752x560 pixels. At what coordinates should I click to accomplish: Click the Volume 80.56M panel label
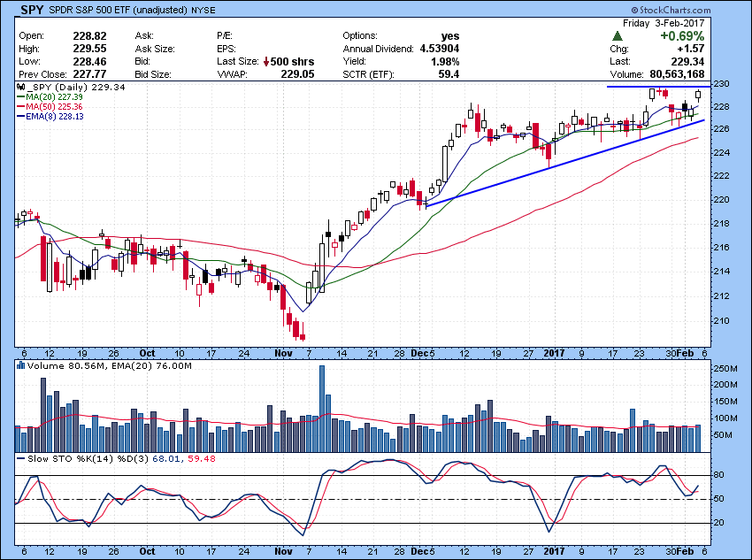66,366
